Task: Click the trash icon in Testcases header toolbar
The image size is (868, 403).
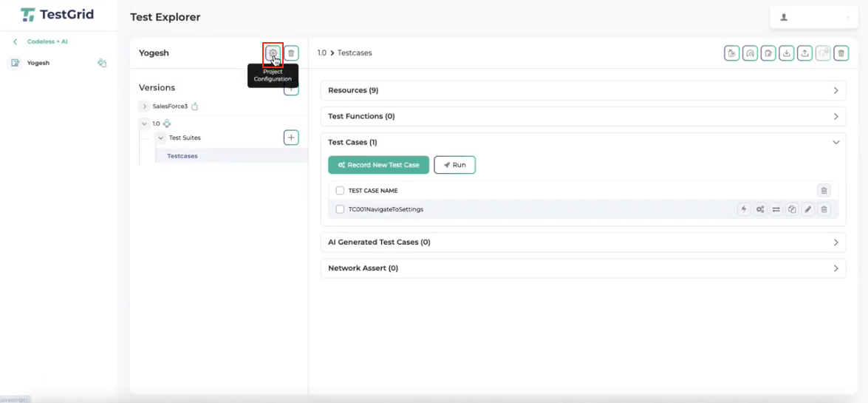Action: pos(841,53)
